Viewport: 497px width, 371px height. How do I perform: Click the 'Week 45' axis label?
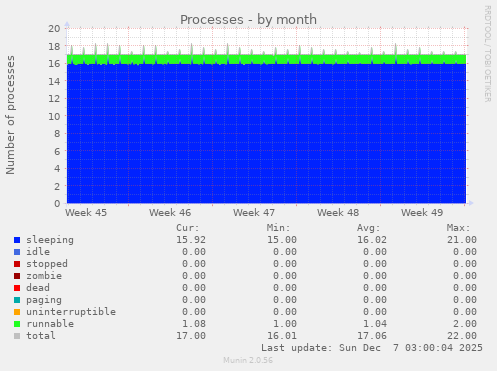(86, 213)
